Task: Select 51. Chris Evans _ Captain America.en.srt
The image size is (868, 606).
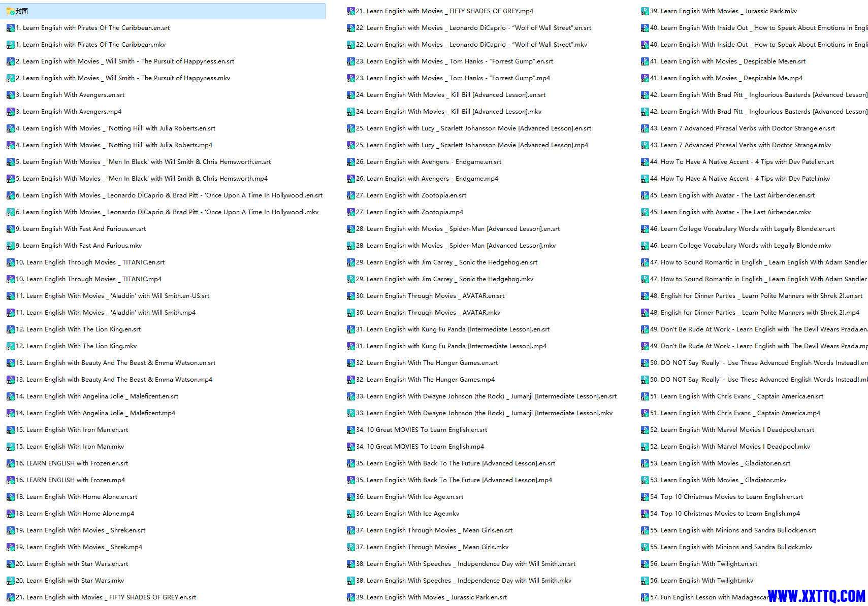Action: tap(737, 396)
